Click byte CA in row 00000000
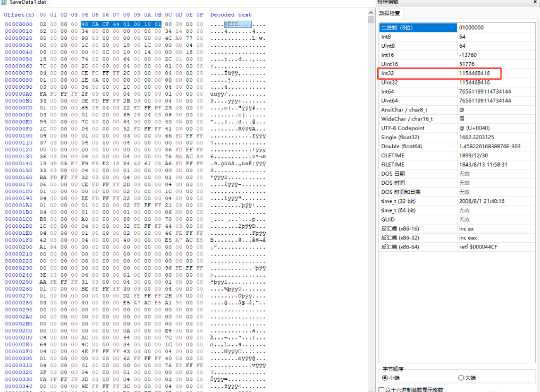The height and width of the screenshot is (392, 540). 95,24
